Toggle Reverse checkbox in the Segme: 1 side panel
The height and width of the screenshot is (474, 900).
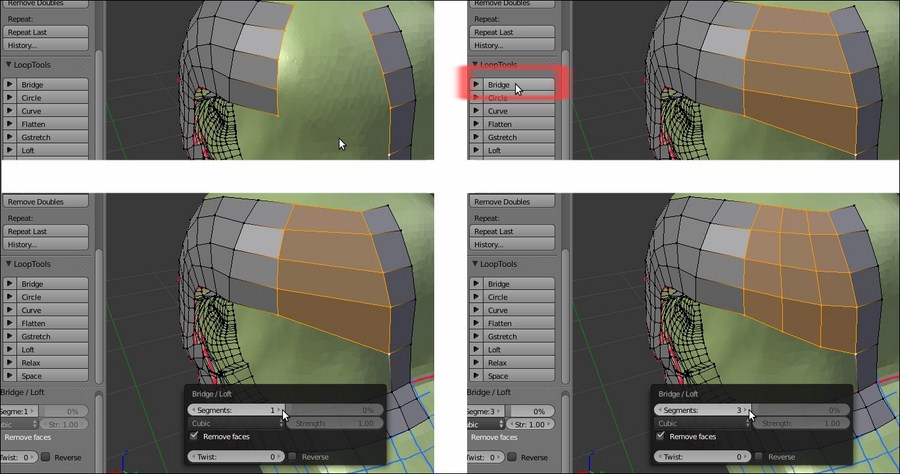coord(46,457)
